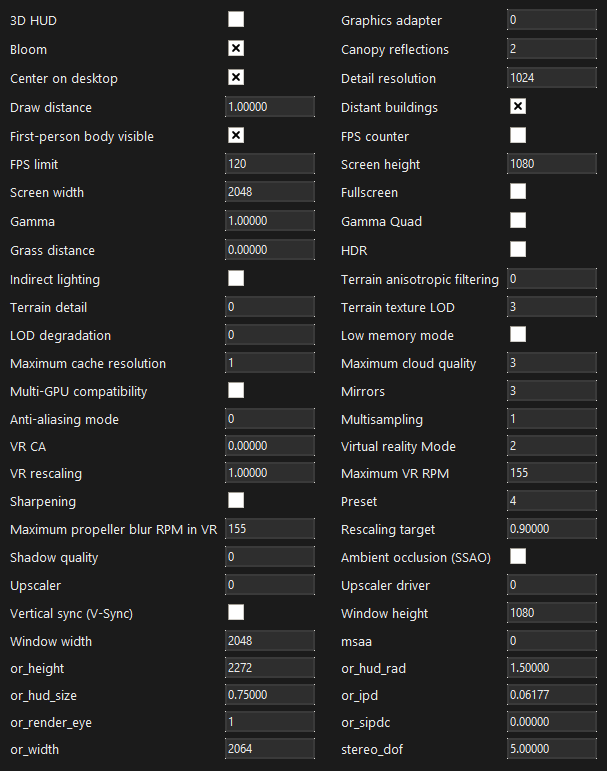Focus the Grass distance field
The height and width of the screenshot is (771, 607).
[270, 250]
